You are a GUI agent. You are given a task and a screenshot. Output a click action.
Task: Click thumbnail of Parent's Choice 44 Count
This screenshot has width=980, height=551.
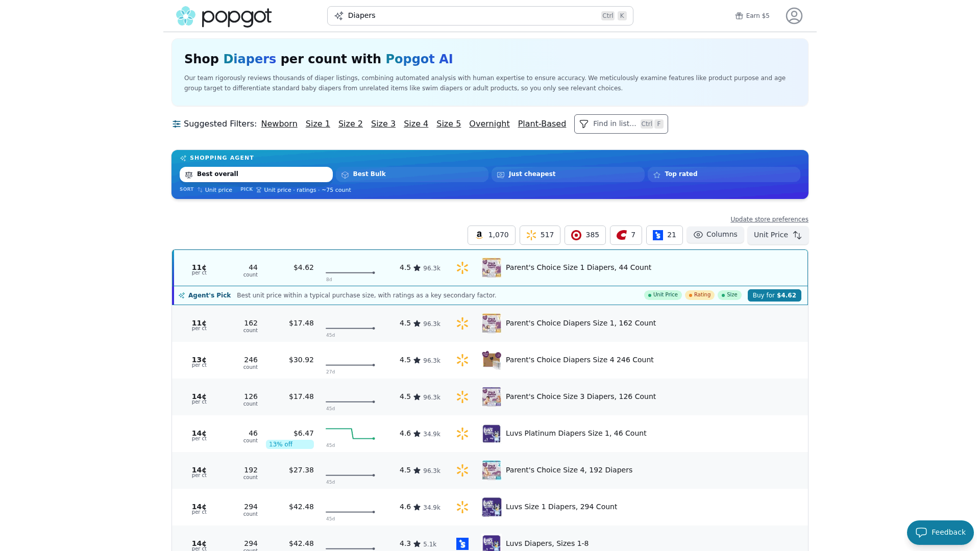click(x=492, y=268)
